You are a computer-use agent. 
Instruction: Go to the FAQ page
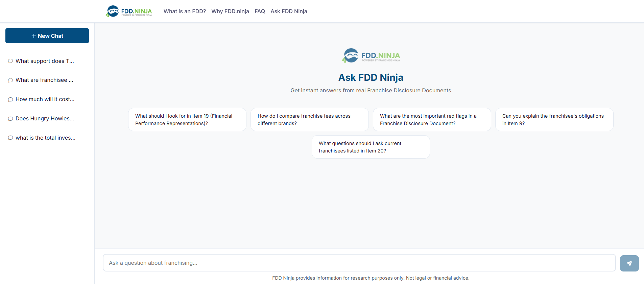pyautogui.click(x=260, y=11)
